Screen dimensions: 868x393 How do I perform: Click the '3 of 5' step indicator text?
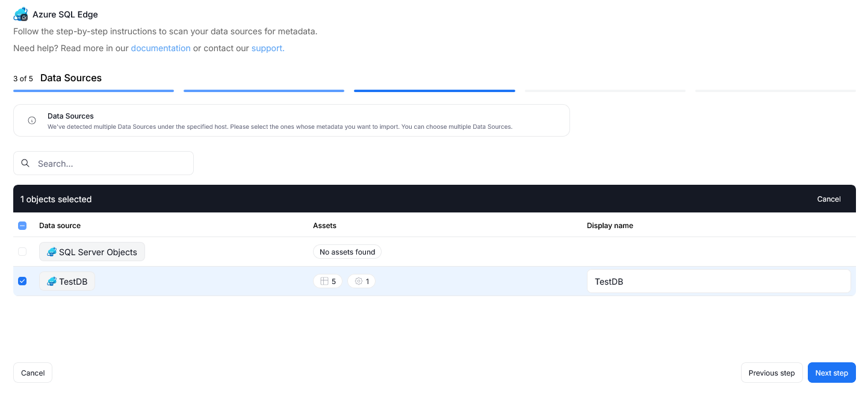coord(23,79)
